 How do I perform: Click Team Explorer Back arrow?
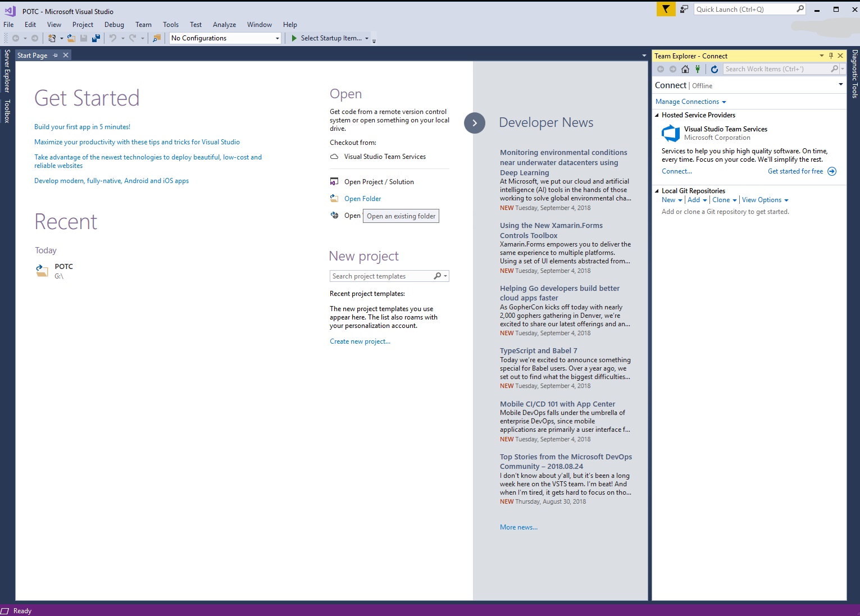coord(661,69)
